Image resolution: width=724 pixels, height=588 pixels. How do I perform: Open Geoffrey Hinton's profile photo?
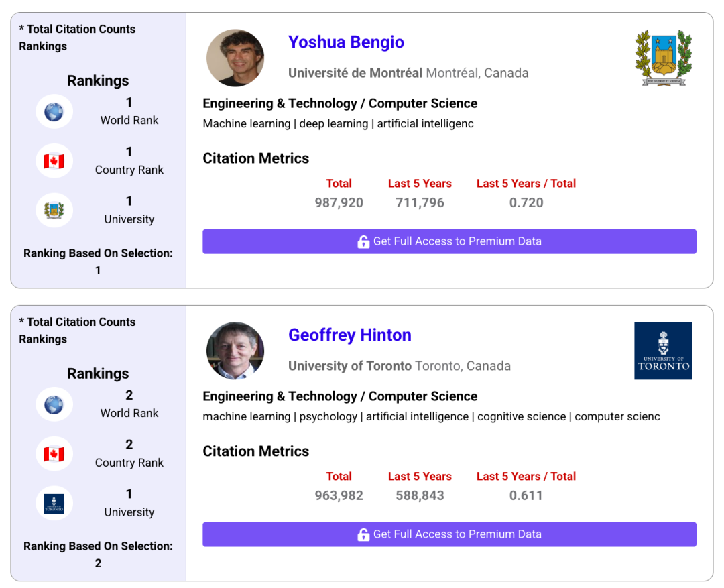click(x=235, y=351)
